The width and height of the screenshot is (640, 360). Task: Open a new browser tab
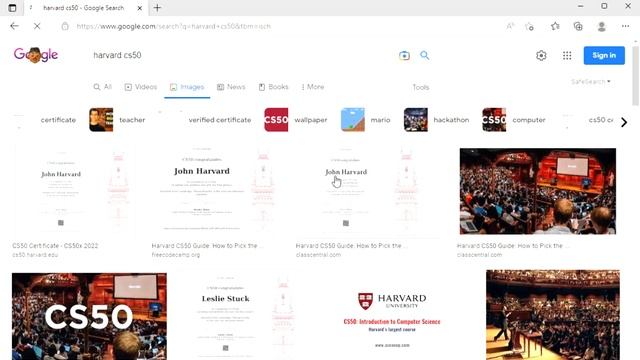point(157,8)
